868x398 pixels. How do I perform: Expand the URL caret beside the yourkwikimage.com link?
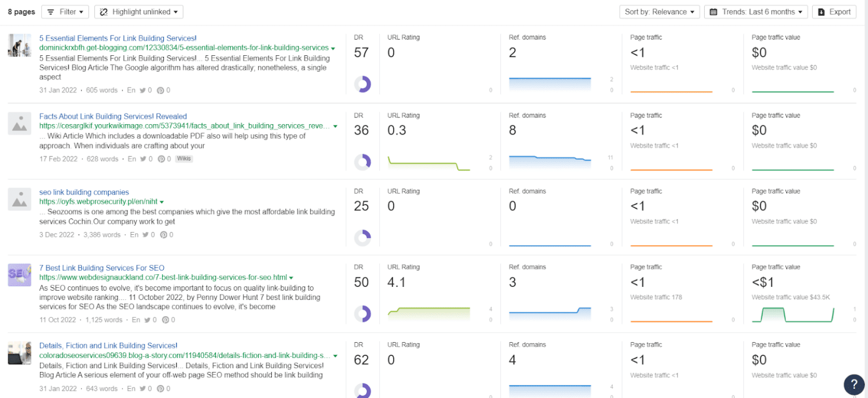pos(335,126)
